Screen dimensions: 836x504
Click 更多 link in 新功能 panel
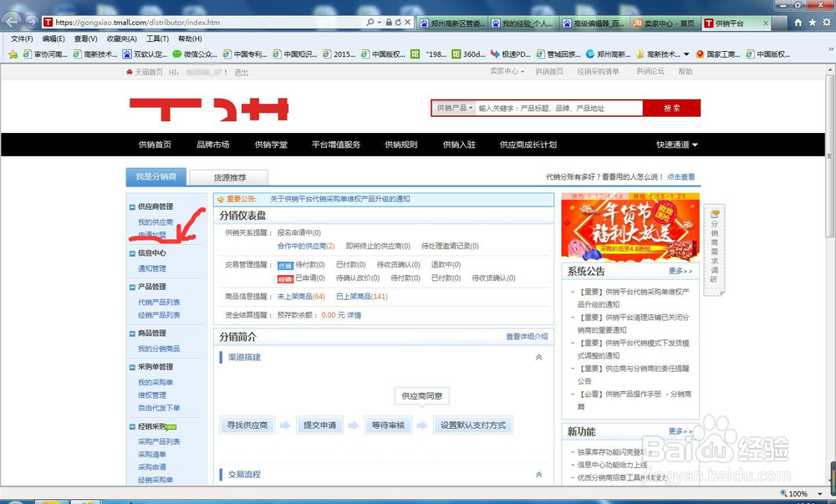(x=681, y=431)
